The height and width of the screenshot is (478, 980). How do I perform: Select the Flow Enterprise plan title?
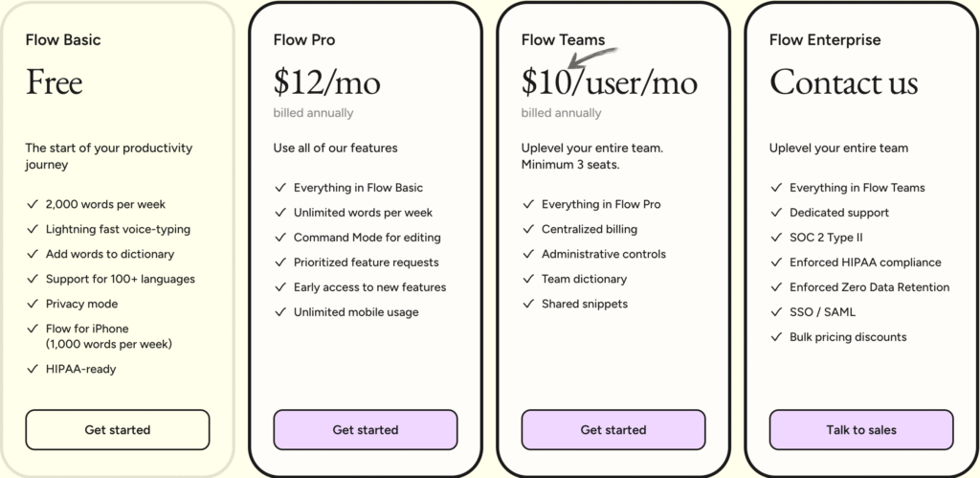[825, 40]
